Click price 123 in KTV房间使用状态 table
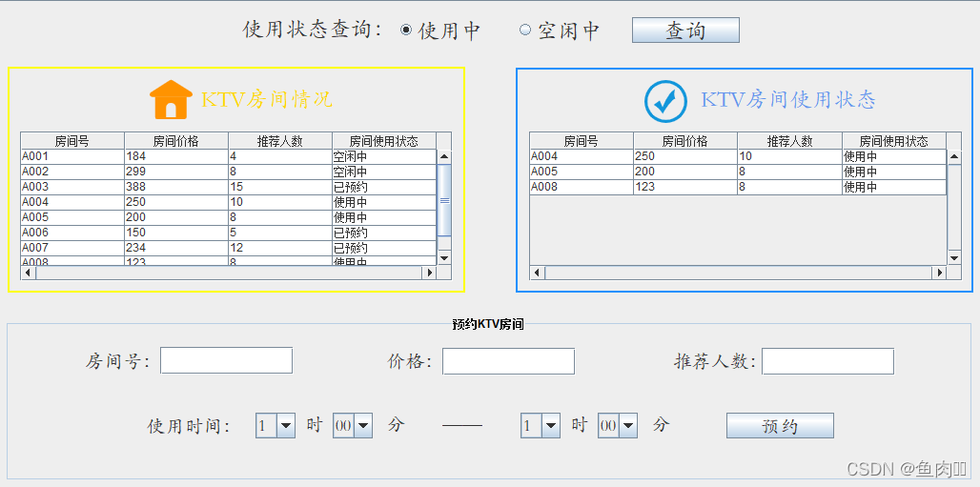Screen dimensions: 980x487 (x=685, y=187)
